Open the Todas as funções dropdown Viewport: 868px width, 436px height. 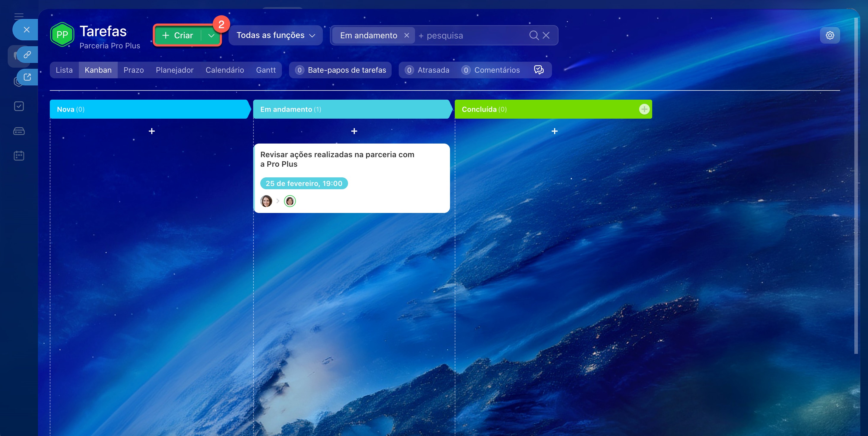click(275, 35)
